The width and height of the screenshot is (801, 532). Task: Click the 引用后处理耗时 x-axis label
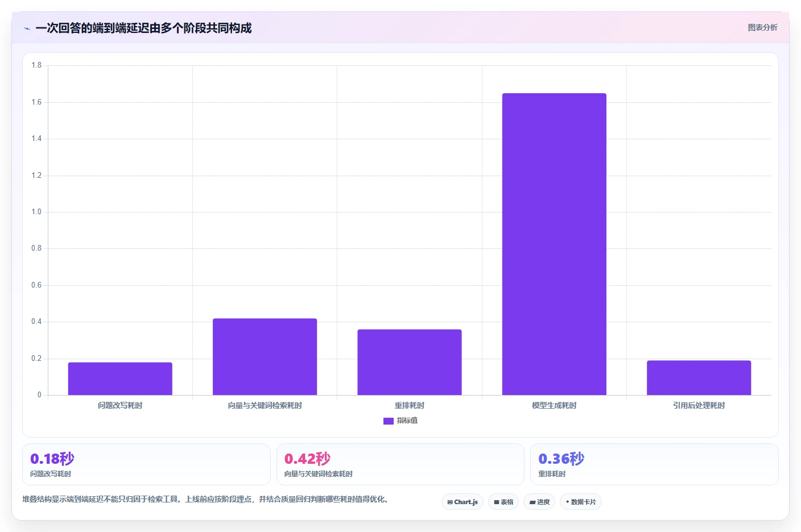(699, 405)
